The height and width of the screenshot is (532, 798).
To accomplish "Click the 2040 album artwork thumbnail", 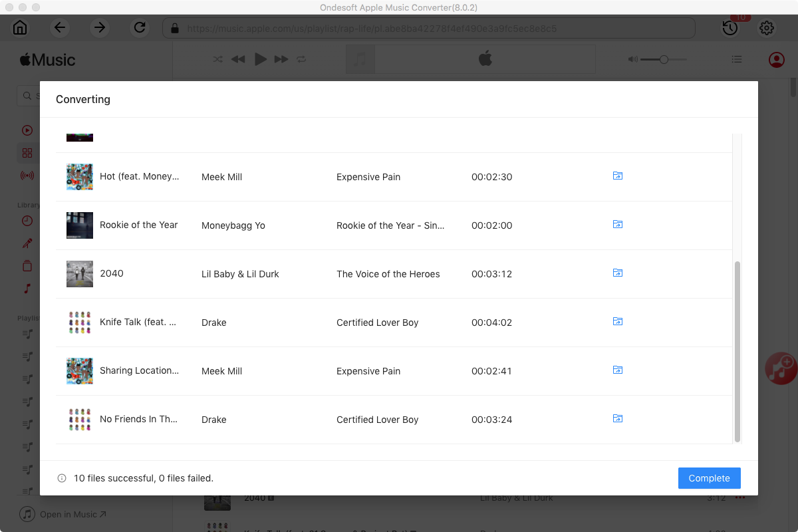I will 80,274.
